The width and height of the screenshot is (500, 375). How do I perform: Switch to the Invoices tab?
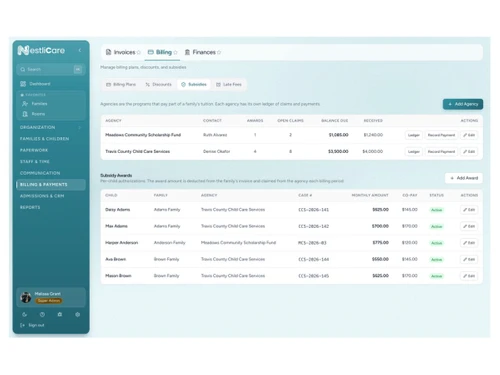point(120,52)
